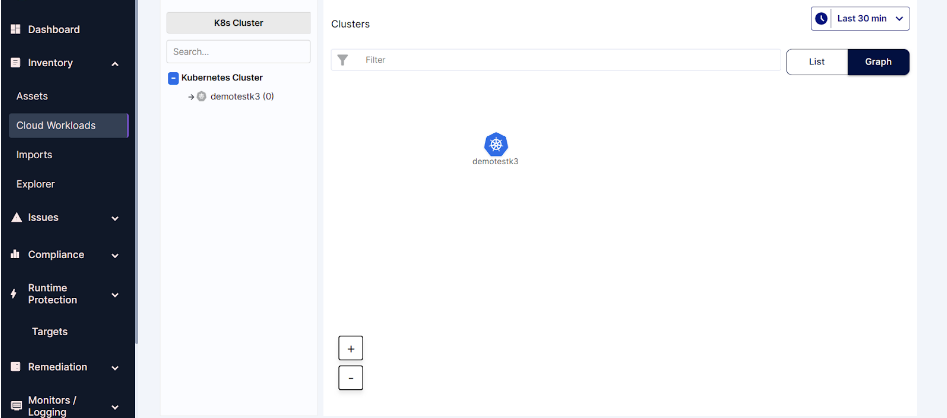Click the Runtime Protection lightning icon
Viewport: 947px width, 418px height.
pyautogui.click(x=14, y=294)
